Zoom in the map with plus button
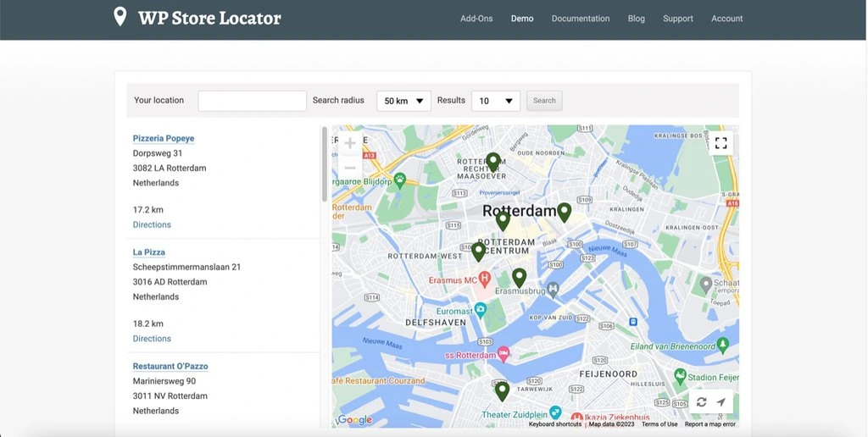This screenshot has width=868, height=437. 350,143
